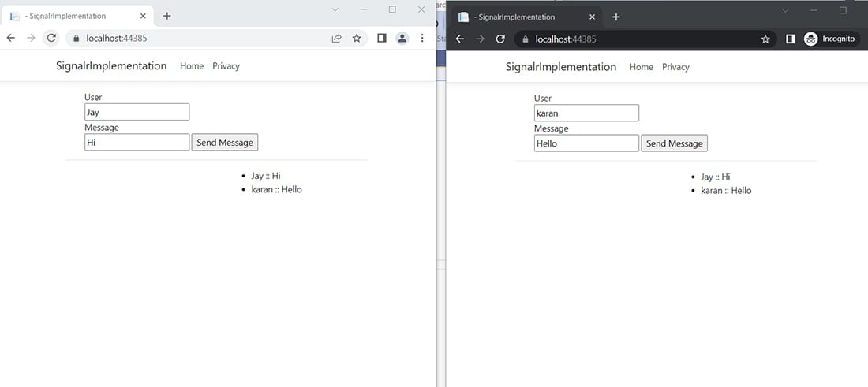The height and width of the screenshot is (387, 868).
Task: Click SignalrImplementation brand in left window
Action: [x=111, y=65]
